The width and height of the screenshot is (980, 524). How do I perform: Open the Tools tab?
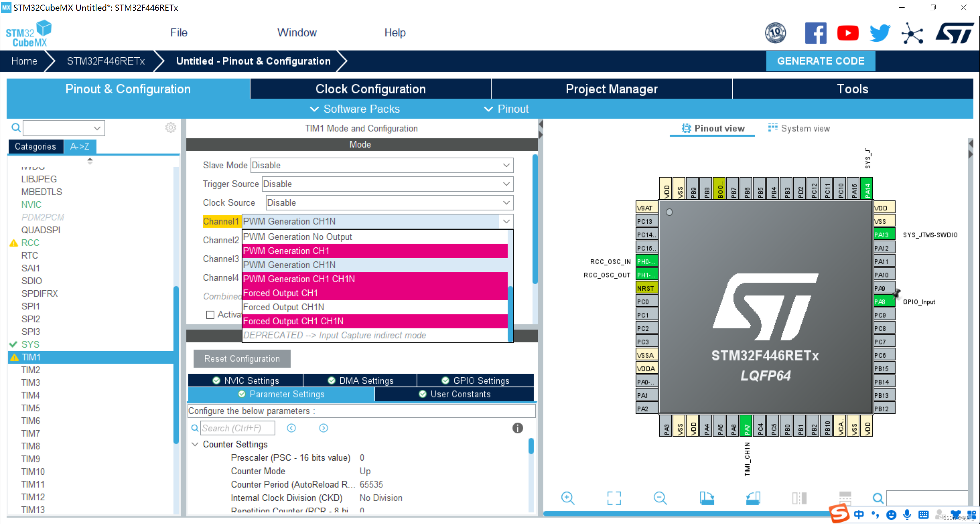coord(853,89)
